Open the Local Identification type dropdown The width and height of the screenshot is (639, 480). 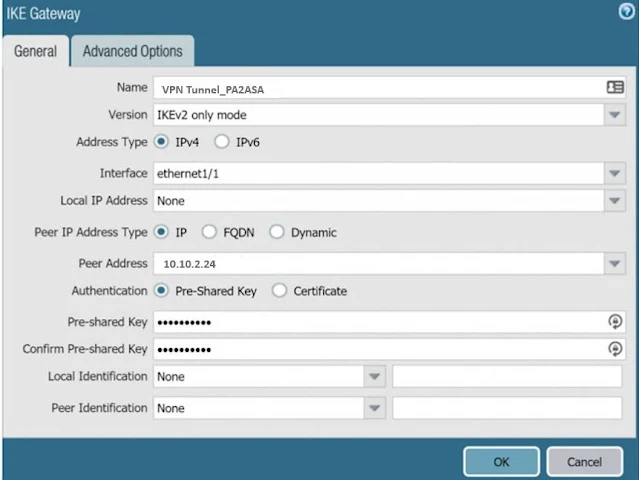[x=374, y=377]
